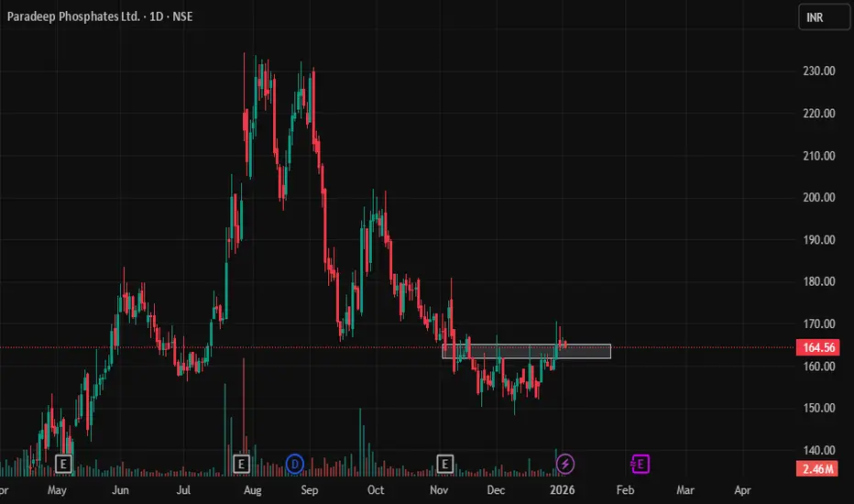This screenshot has height=504, width=854.
Task: Click the May label on time axis
Action: [x=57, y=490]
